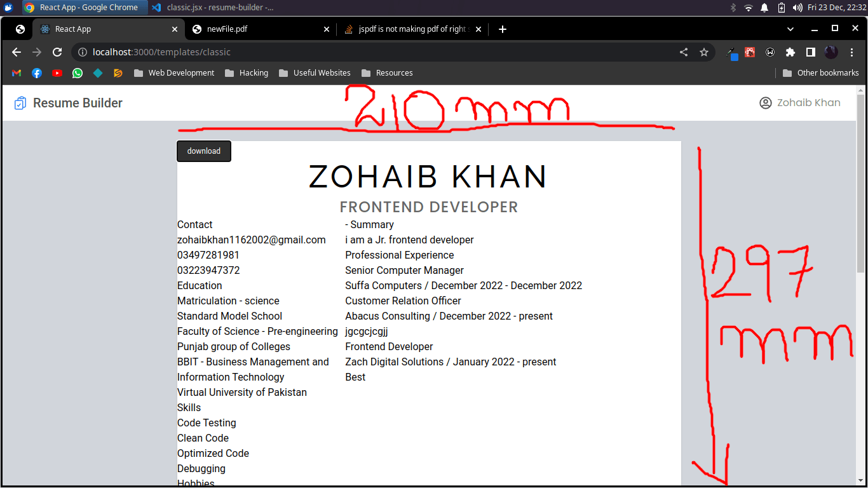Click the ZOHAIB KHAN resume heading

428,177
